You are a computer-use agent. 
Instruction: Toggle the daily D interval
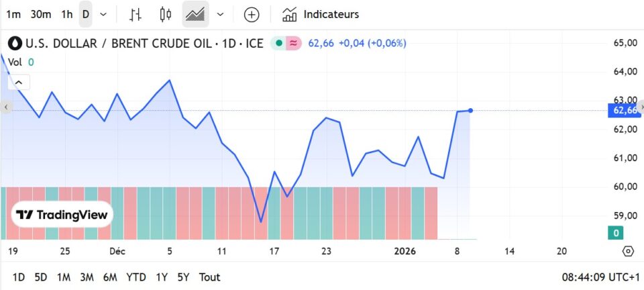(x=85, y=14)
